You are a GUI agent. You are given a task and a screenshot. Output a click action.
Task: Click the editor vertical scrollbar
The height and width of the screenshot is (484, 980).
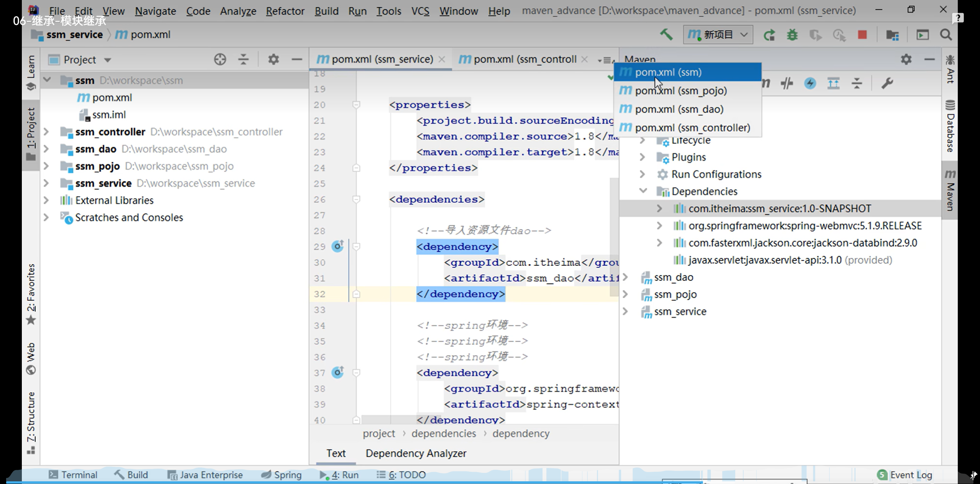(614, 238)
